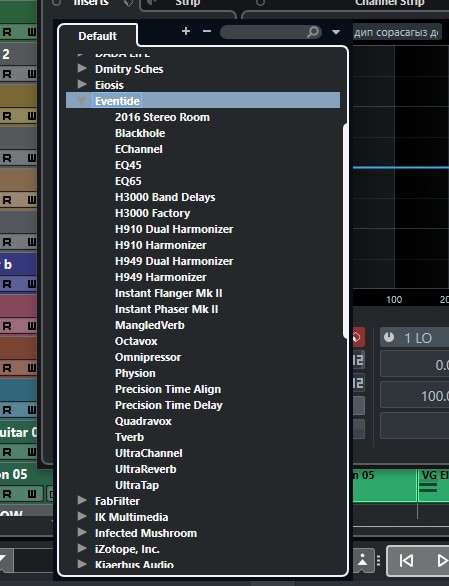Select the Quadravox plugin
The width and height of the screenshot is (449, 586).
click(x=143, y=421)
